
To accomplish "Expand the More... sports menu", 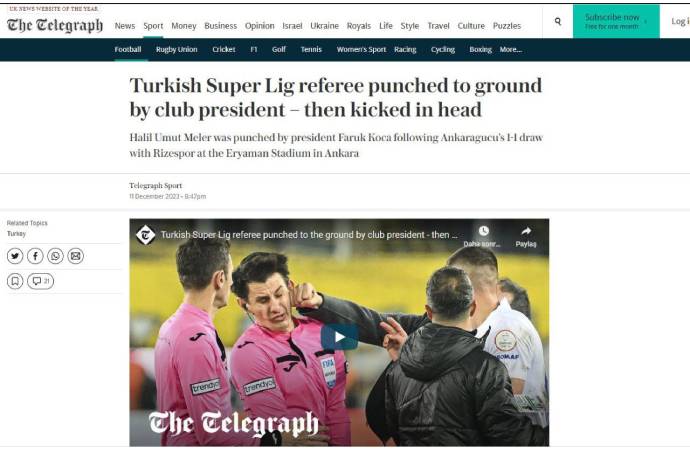I will tap(510, 50).
